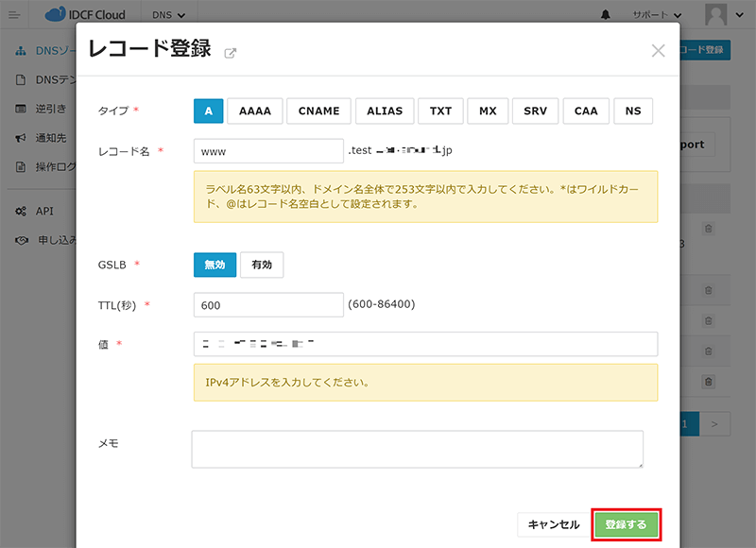Set GSLB to 有効

pos(262,265)
